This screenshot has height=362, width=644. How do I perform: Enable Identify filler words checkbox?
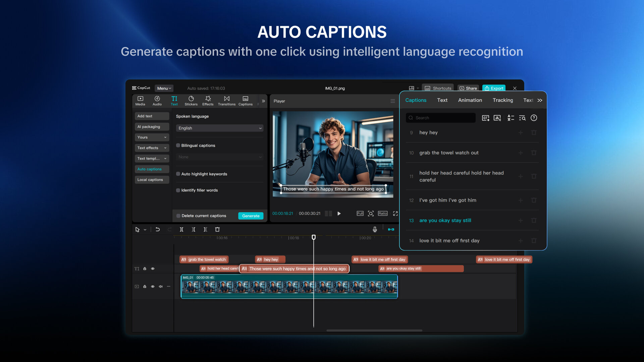tap(178, 190)
